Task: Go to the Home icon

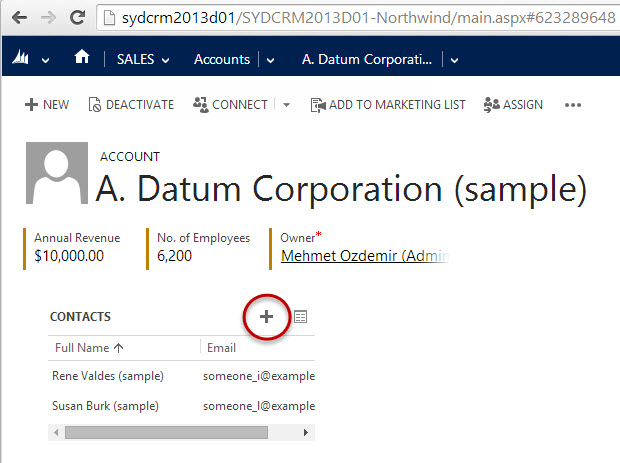Action: (x=82, y=58)
